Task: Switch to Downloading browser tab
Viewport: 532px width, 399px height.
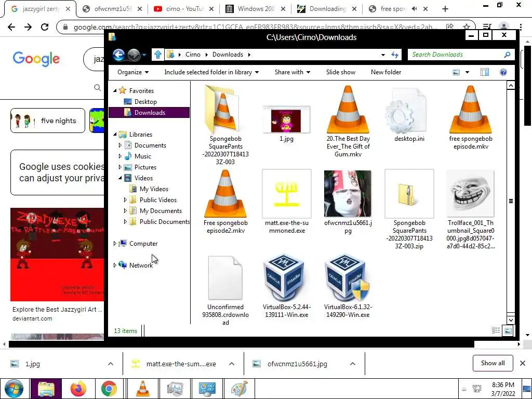Action: 327,9
